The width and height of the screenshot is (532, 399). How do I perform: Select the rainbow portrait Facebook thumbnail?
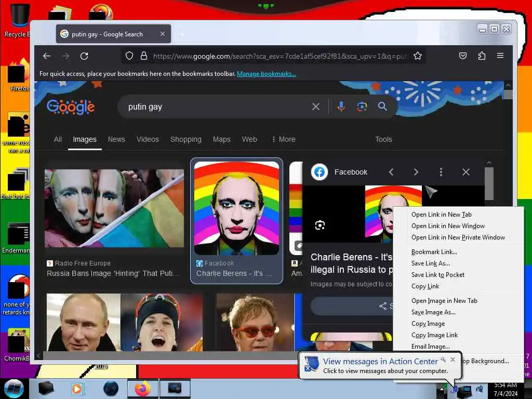[x=237, y=208]
